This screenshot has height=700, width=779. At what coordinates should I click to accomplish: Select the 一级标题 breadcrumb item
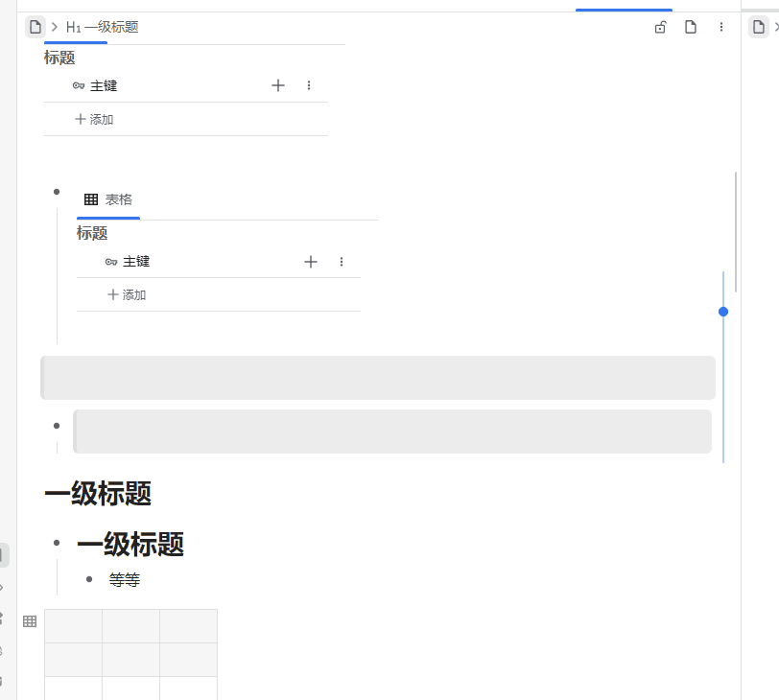tap(101, 28)
